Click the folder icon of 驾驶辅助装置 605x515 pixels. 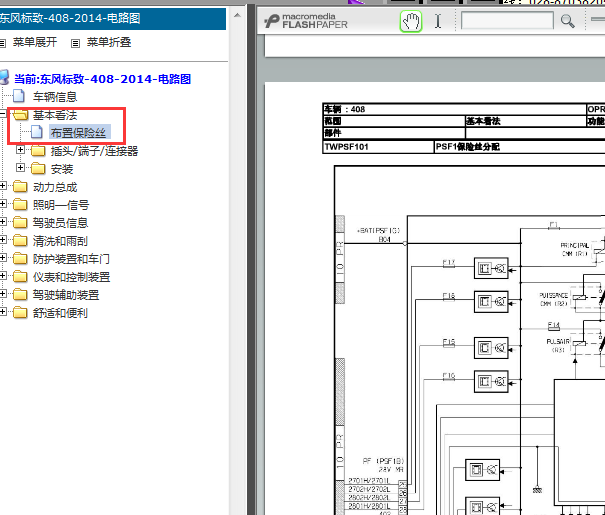click(20, 295)
